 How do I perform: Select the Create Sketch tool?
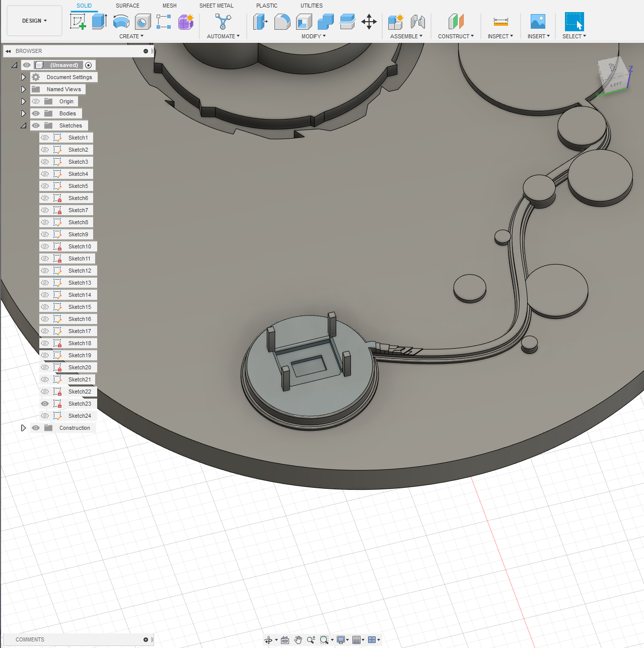[78, 22]
